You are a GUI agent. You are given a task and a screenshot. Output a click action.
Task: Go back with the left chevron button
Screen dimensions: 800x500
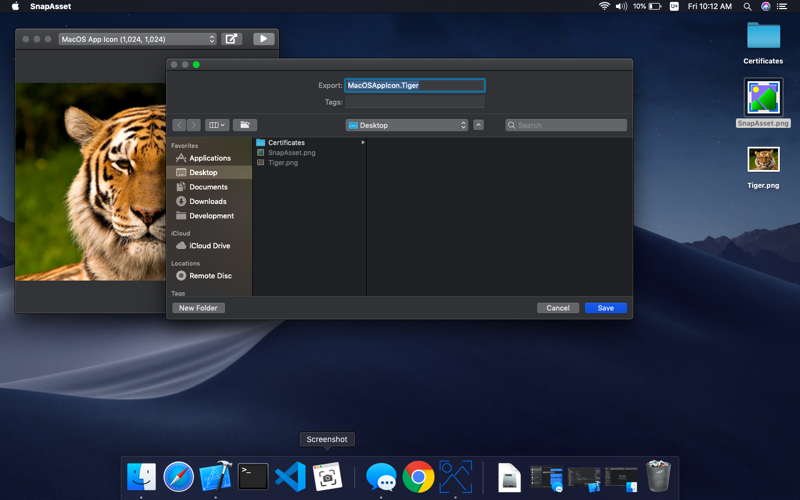point(179,125)
